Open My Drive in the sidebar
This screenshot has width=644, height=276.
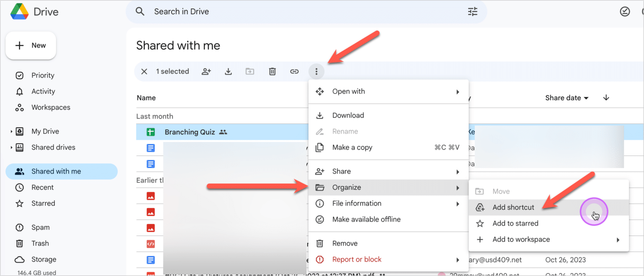[x=45, y=132]
